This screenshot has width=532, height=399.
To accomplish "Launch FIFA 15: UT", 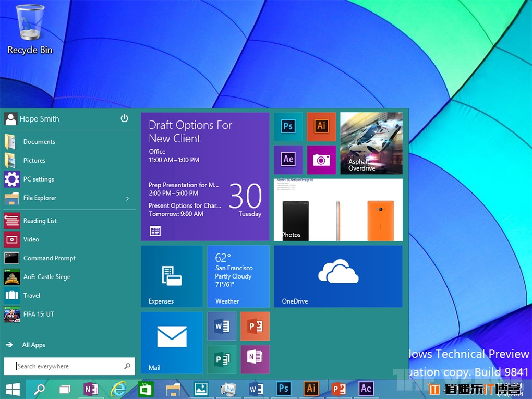I will coord(69,314).
